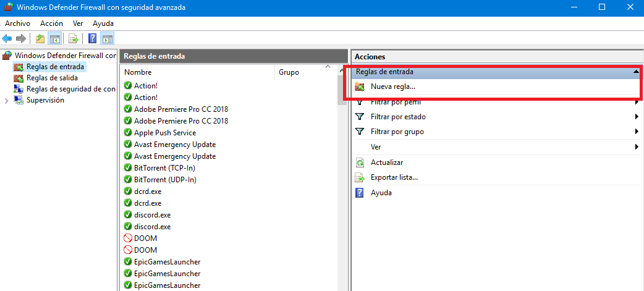Click Exportar lista... in the Acciones pane

tap(394, 178)
